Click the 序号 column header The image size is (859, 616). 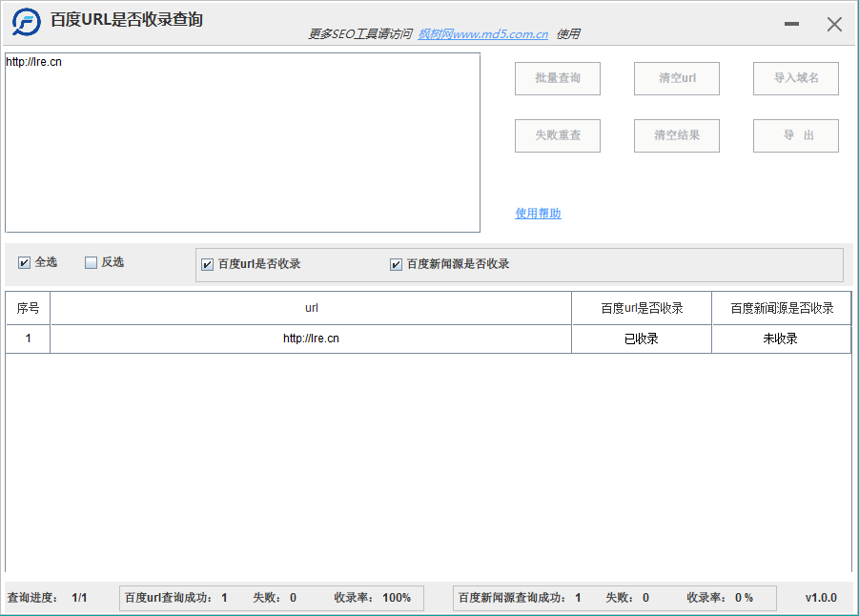(x=28, y=308)
